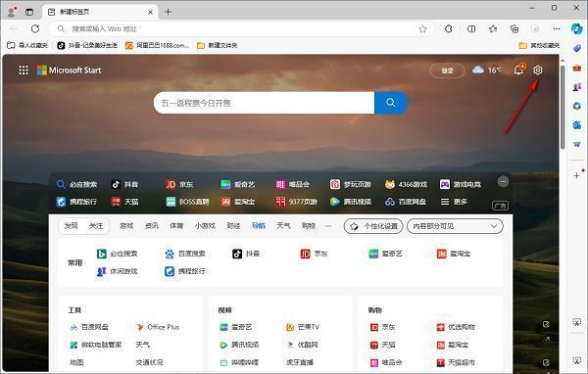This screenshot has width=588, height=374.
Task: Open the Copilot sidebar icon
Action: [577, 28]
